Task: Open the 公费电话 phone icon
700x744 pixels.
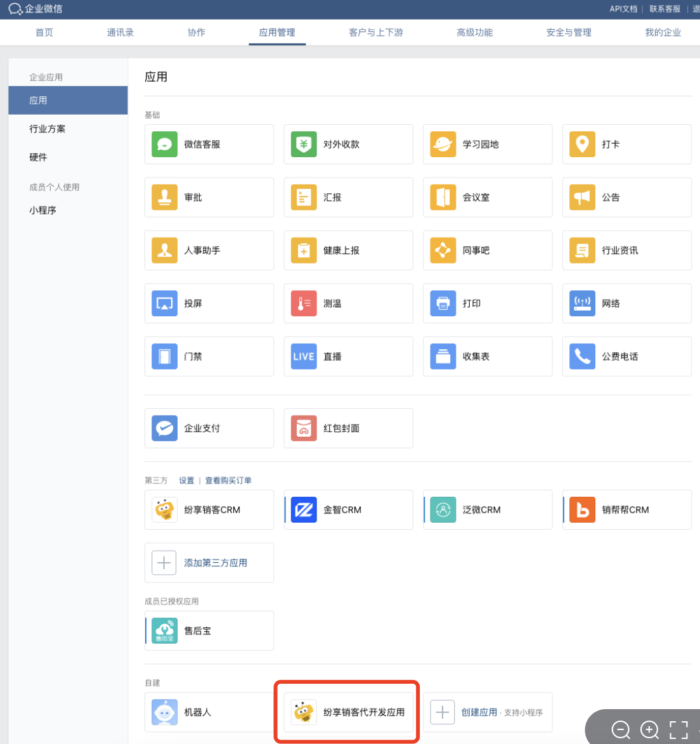Action: 582,357
